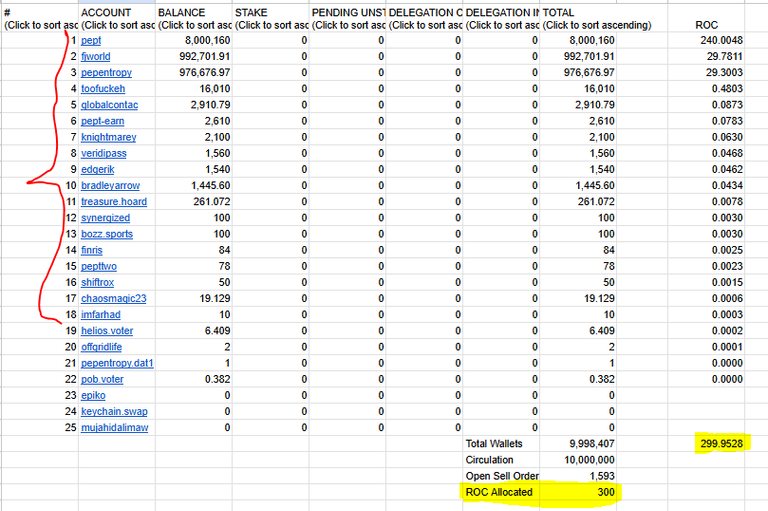Click the treasure.hoard account link

point(114,201)
